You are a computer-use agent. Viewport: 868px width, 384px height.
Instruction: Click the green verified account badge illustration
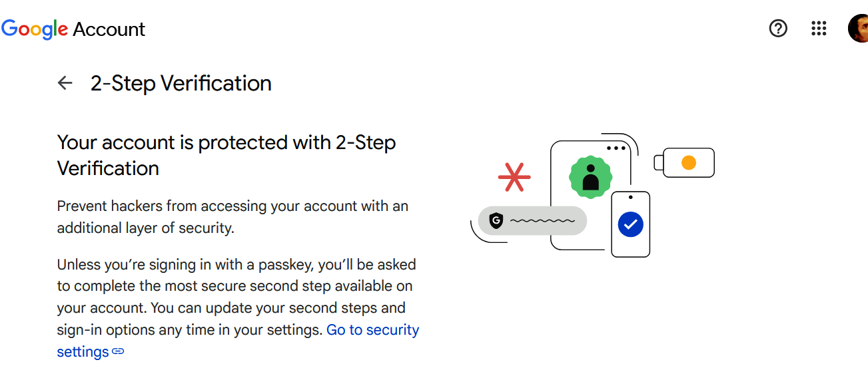[592, 176]
